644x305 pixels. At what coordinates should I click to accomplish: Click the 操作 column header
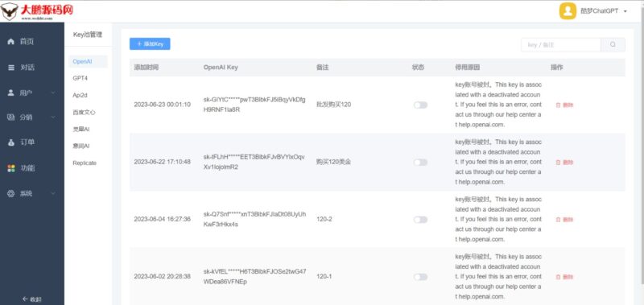tap(557, 68)
